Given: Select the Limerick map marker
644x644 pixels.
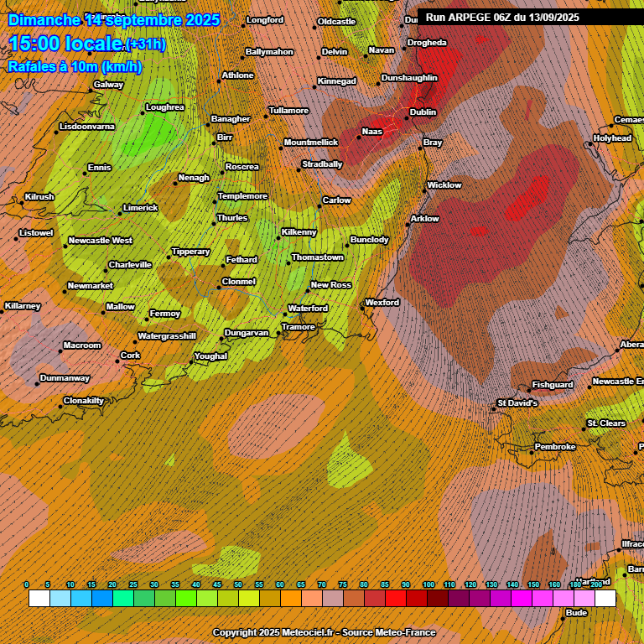Looking at the screenshot, I should [x=120, y=213].
